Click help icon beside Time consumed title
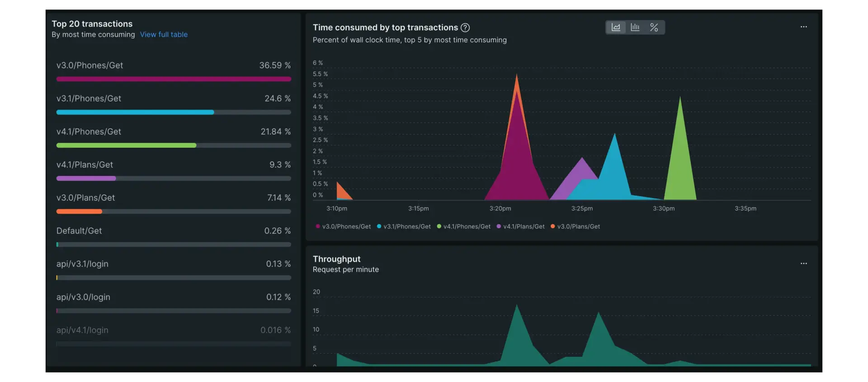Screen dimensions: 868x382 point(465,28)
